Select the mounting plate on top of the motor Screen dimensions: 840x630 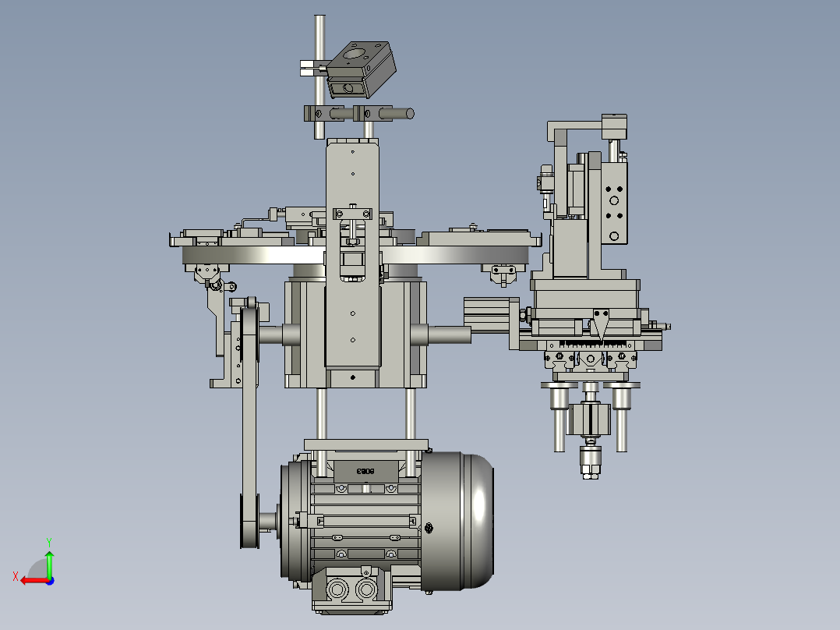click(x=366, y=444)
